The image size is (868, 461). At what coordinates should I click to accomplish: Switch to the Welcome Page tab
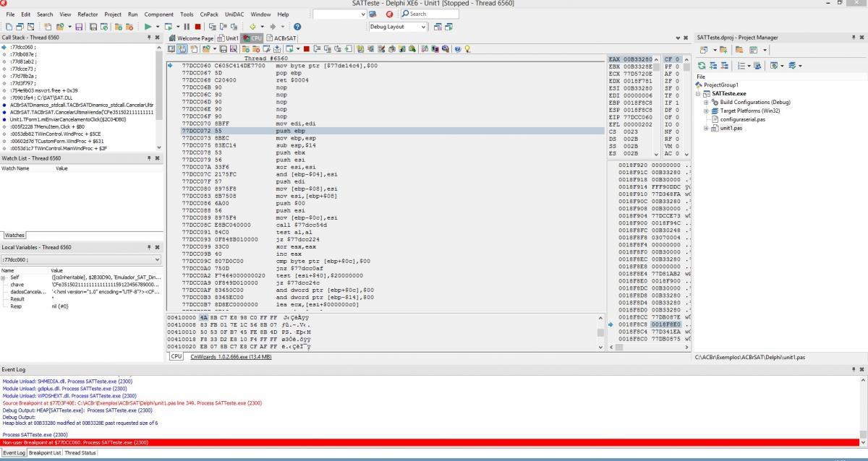191,38
